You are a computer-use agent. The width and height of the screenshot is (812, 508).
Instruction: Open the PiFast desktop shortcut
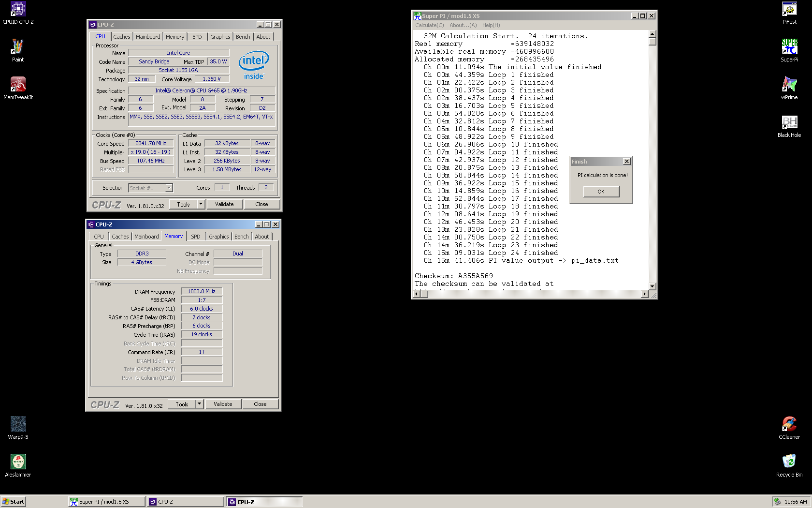[x=789, y=13]
